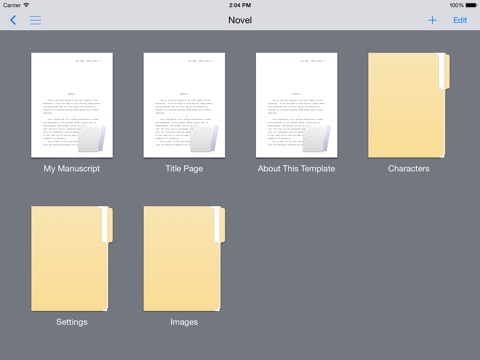Open the Characters folder icon
The image size is (480, 360).
click(409, 105)
